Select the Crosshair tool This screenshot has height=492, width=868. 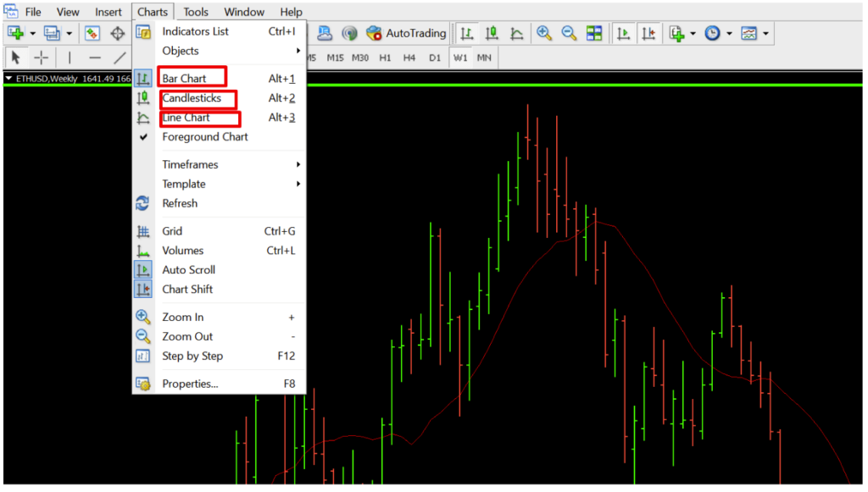(41, 58)
